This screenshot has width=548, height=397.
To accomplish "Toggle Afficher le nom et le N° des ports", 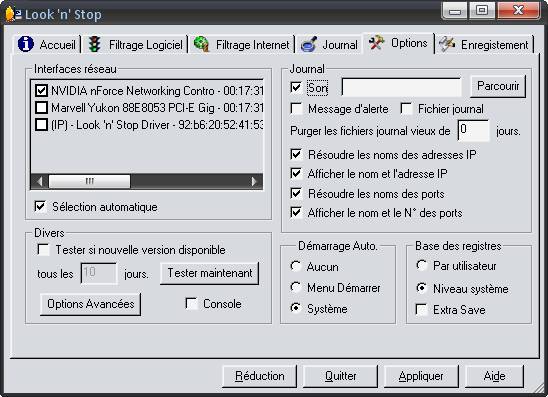I will [296, 212].
